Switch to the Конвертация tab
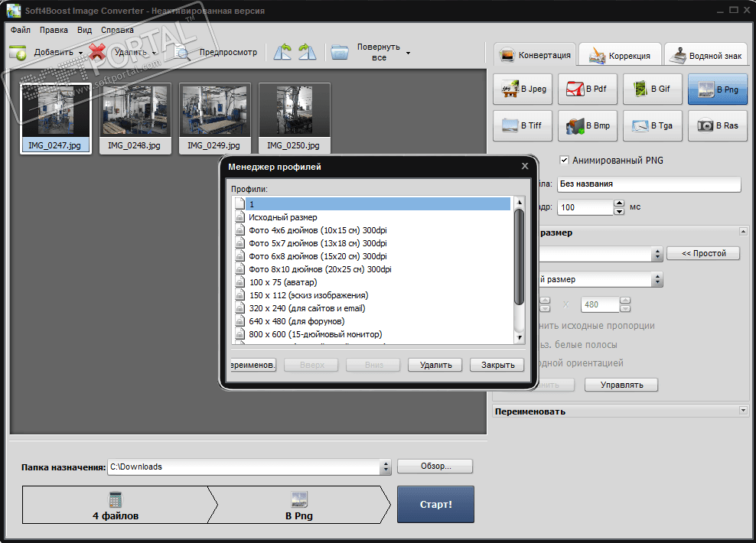756x543 pixels. click(x=535, y=55)
